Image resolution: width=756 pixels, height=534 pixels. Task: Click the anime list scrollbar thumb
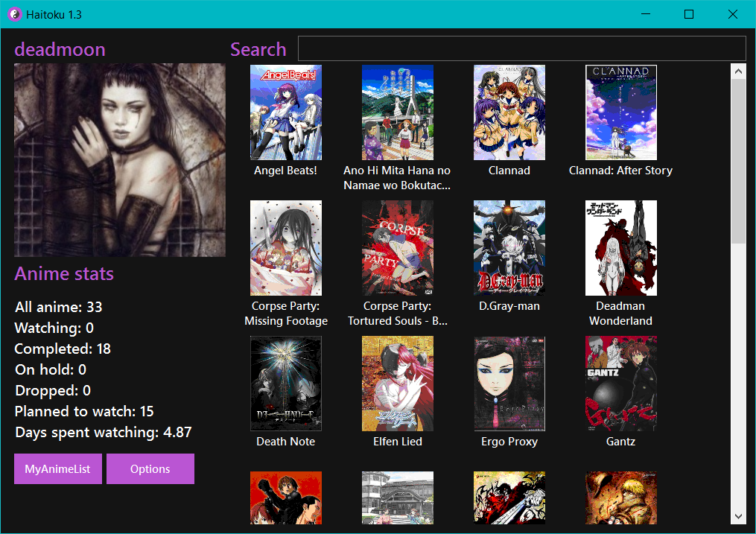[738, 162]
